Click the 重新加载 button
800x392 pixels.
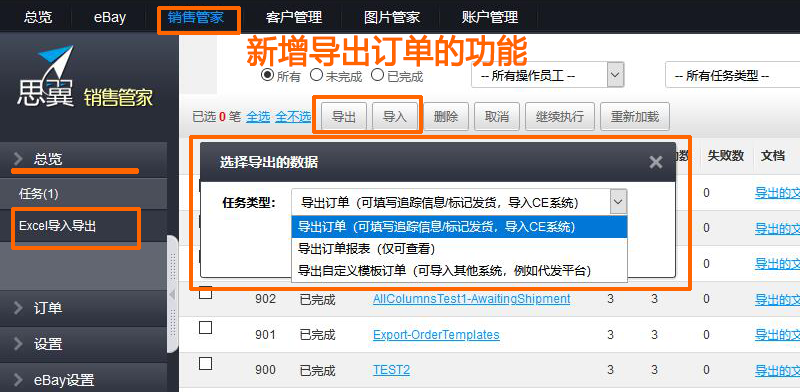635,116
